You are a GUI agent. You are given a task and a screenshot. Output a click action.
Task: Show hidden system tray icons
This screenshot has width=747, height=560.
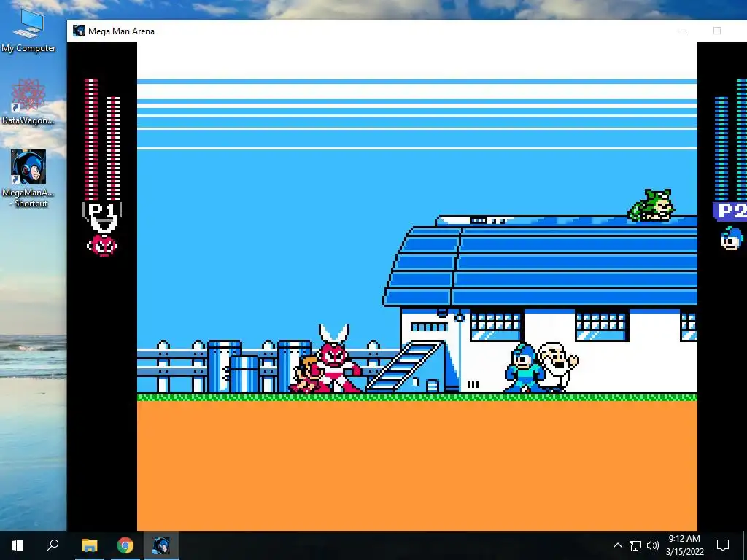point(617,545)
